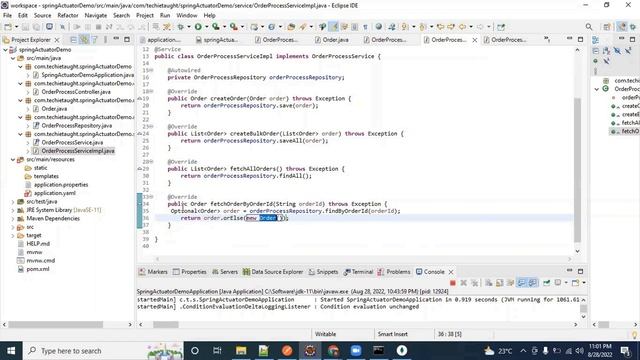Open the Refactor menu

(68, 16)
